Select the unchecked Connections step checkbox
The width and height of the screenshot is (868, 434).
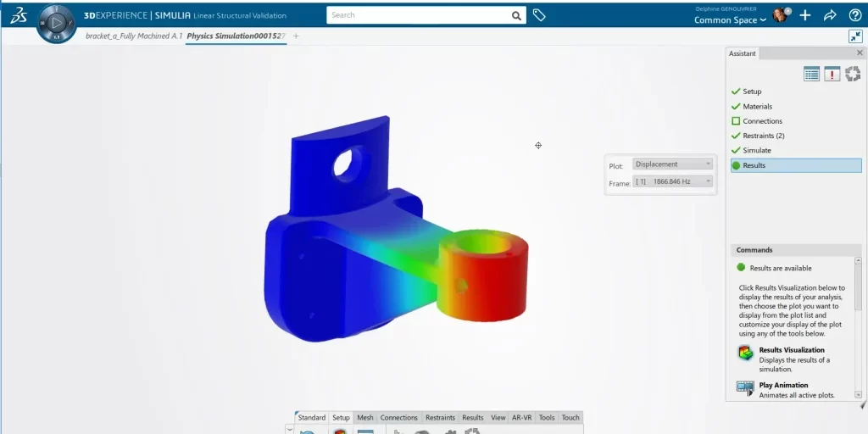(x=736, y=121)
